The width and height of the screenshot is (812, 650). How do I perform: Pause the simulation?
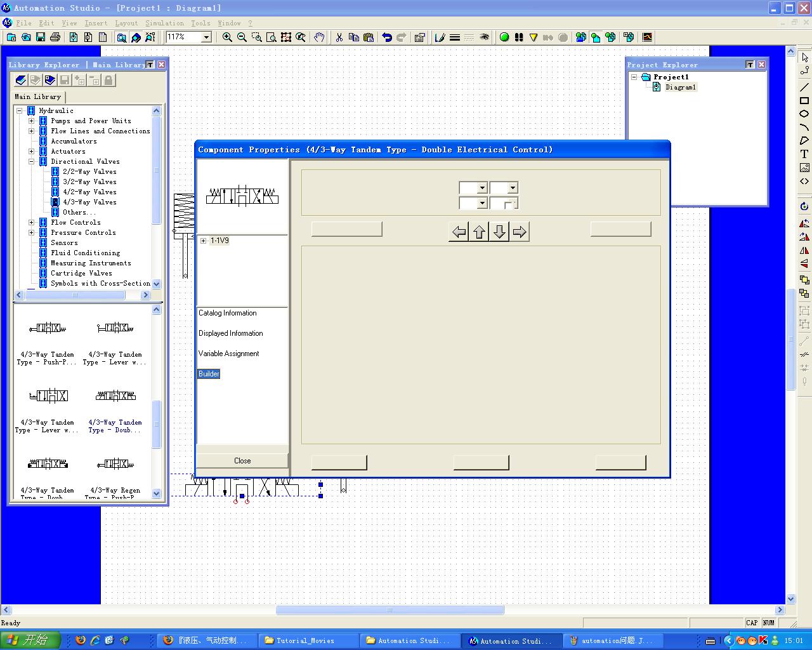tap(519, 37)
